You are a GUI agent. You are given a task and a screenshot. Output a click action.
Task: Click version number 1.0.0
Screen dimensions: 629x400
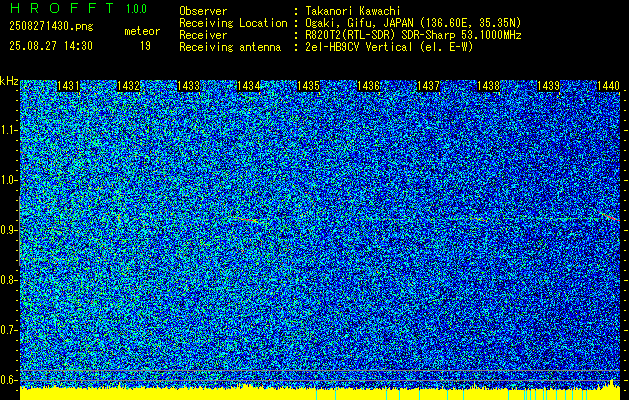click(136, 9)
